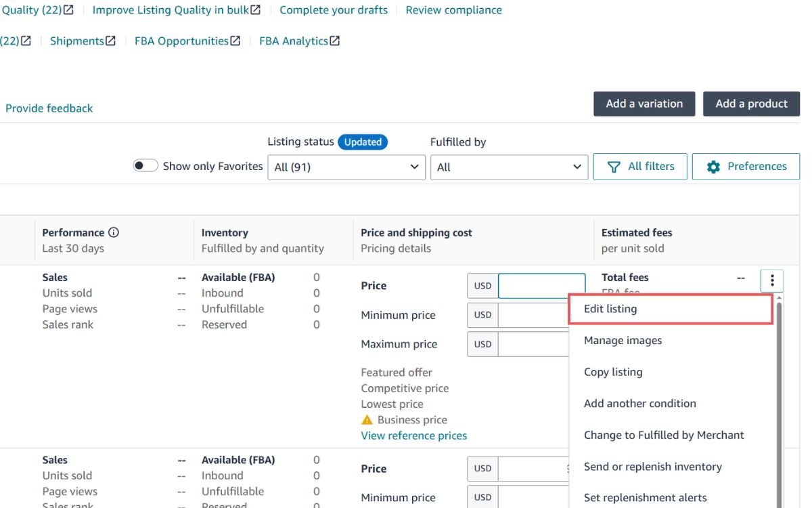Screen dimensions: 812x508
Task: Click View reference prices link
Action: tap(414, 436)
